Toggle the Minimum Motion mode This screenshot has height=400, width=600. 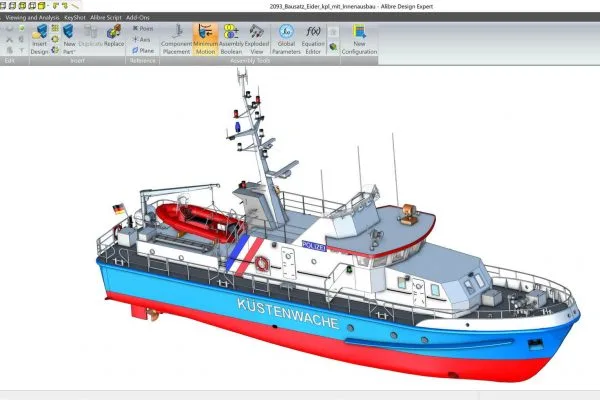(x=205, y=39)
